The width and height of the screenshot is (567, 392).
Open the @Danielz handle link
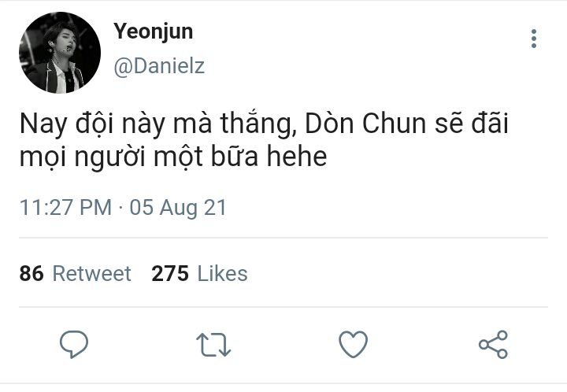[x=159, y=66]
